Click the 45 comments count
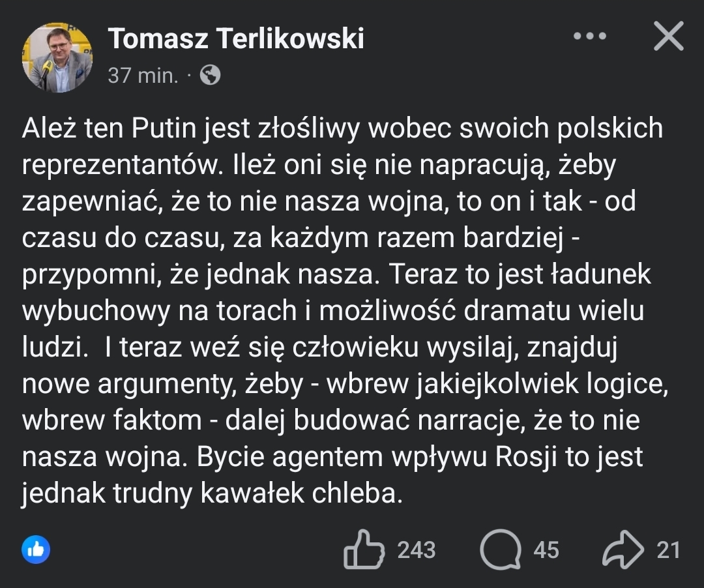Viewport: 704px width, 588px height. pos(546,550)
